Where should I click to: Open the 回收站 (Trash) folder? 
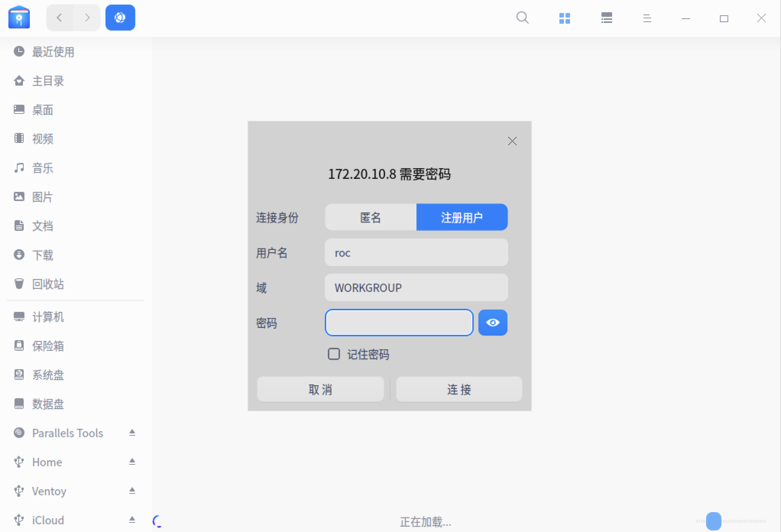tap(47, 284)
